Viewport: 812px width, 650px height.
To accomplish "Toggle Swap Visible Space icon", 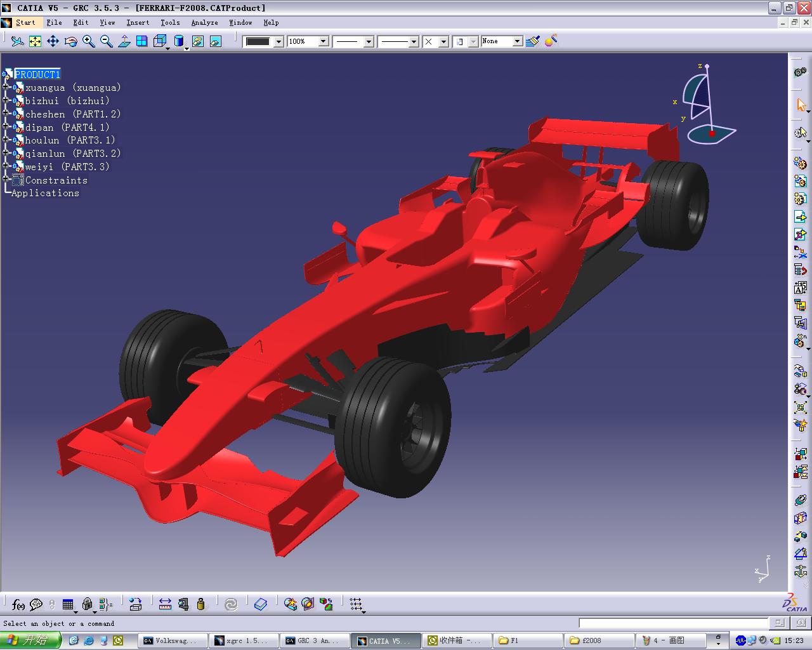I will tap(215, 41).
